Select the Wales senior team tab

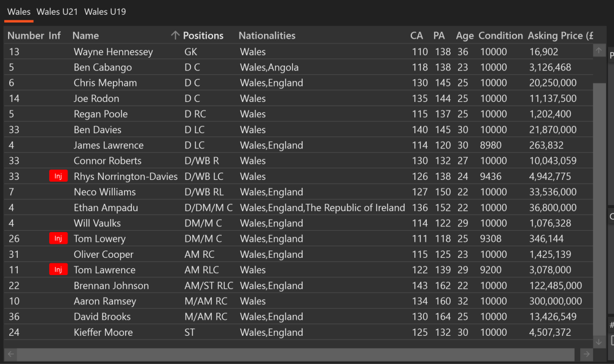(19, 12)
